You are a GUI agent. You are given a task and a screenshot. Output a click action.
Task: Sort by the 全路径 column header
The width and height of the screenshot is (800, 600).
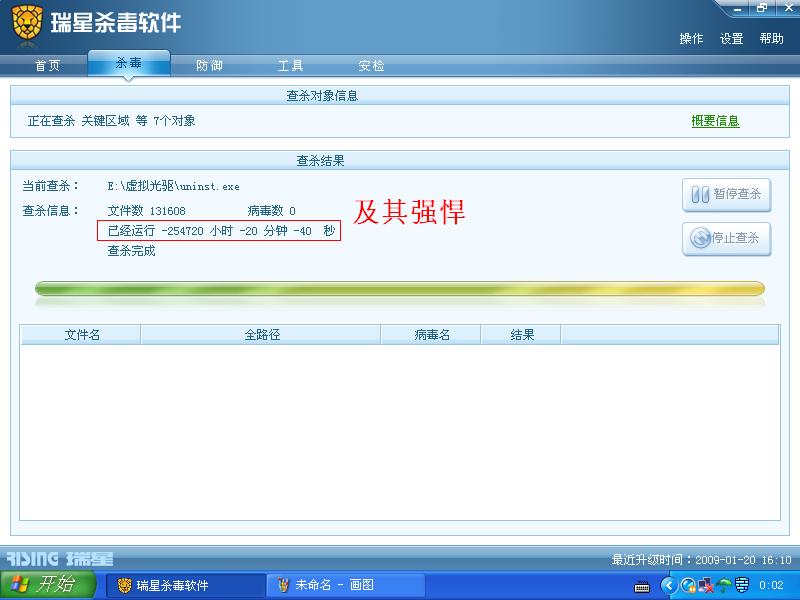point(261,335)
